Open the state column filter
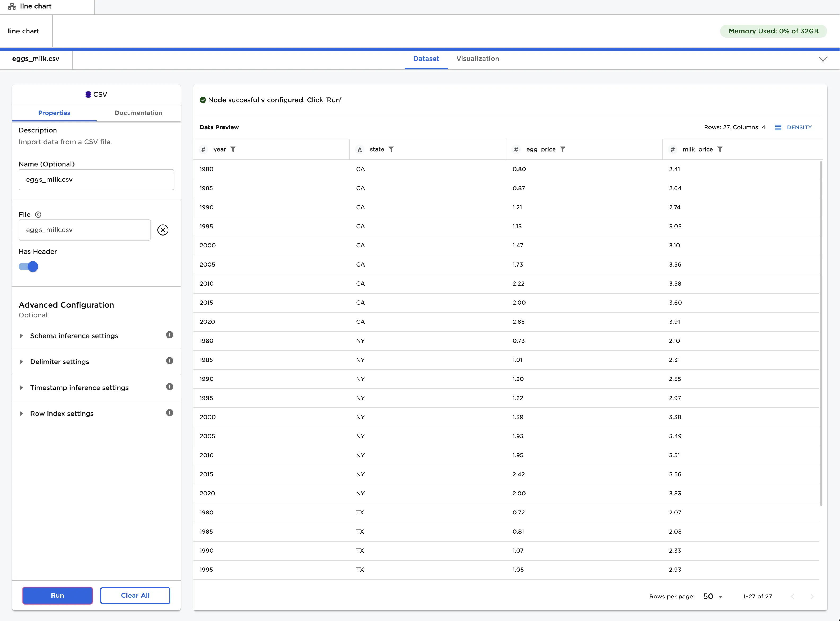The image size is (840, 621). pyautogui.click(x=392, y=149)
